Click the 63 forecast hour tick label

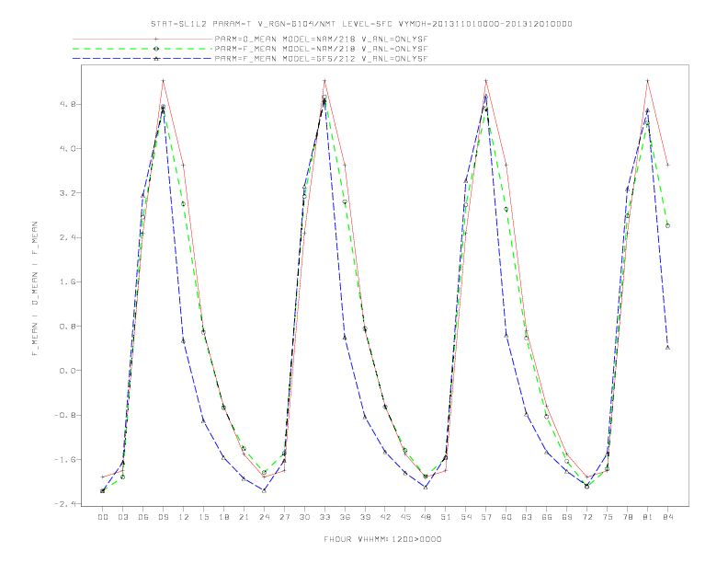[527, 517]
